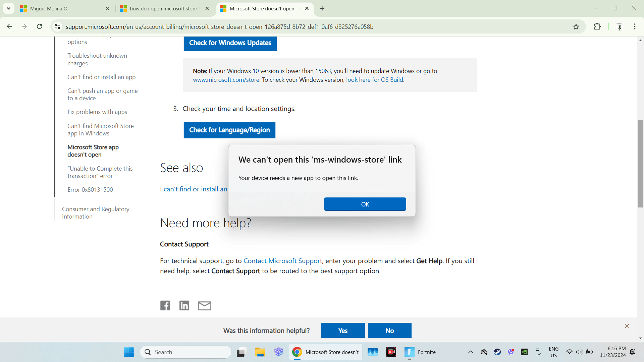The width and height of the screenshot is (644, 362).
Task: Open the tab search dropdown arrow
Action: coord(8,8)
